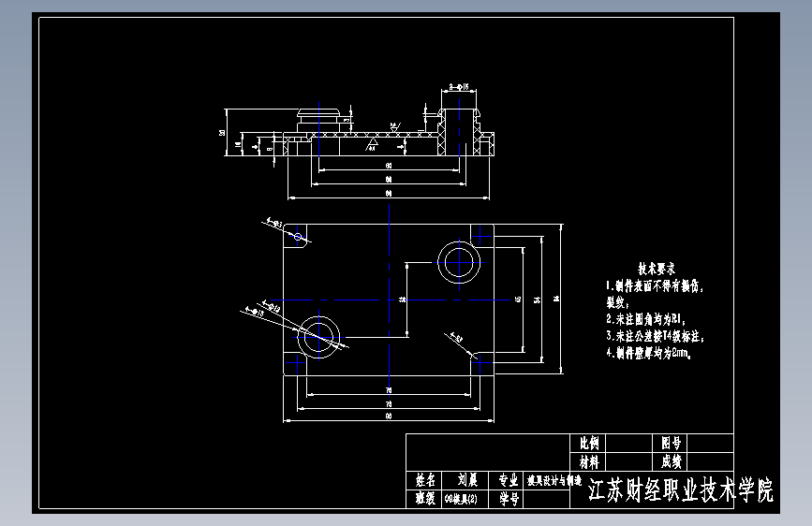
Task: Click the 材料 title block label
Action: (x=589, y=461)
